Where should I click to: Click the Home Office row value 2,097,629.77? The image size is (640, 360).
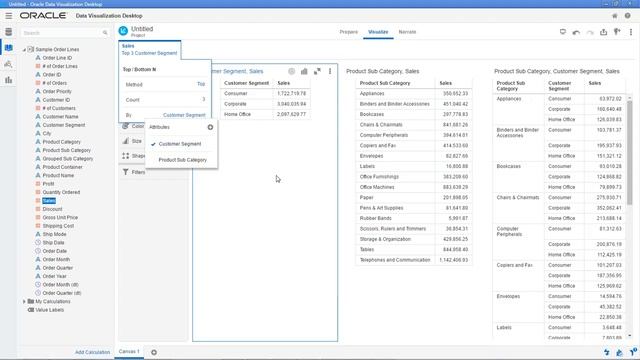tap(291, 114)
